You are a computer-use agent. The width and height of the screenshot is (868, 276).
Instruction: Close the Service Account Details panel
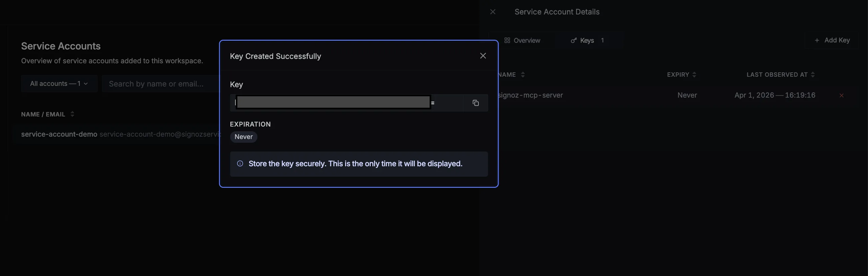coord(493,12)
